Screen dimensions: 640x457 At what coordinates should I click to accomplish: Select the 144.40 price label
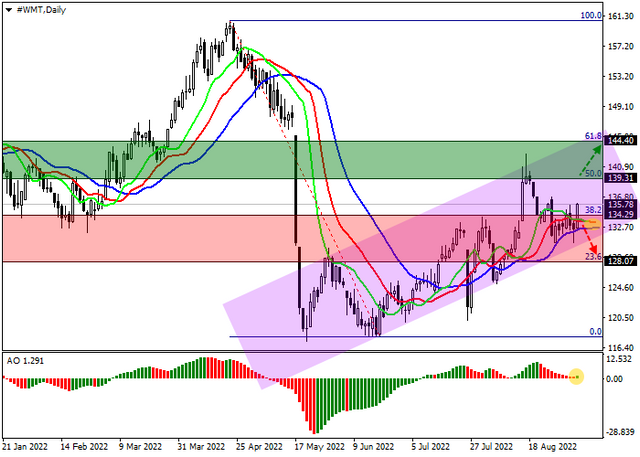click(620, 141)
